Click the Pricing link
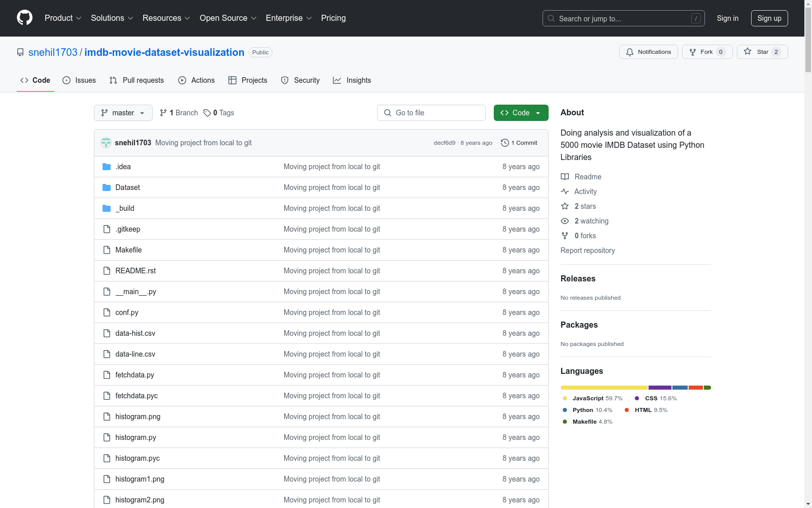812x508 pixels. click(333, 18)
